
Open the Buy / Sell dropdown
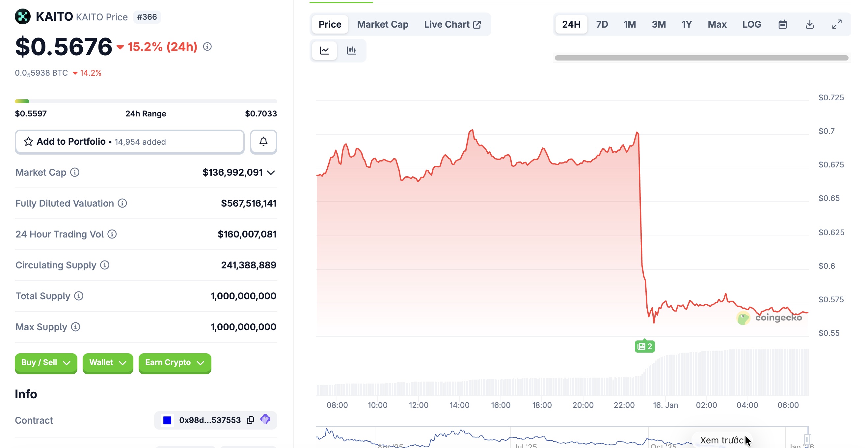click(x=46, y=362)
